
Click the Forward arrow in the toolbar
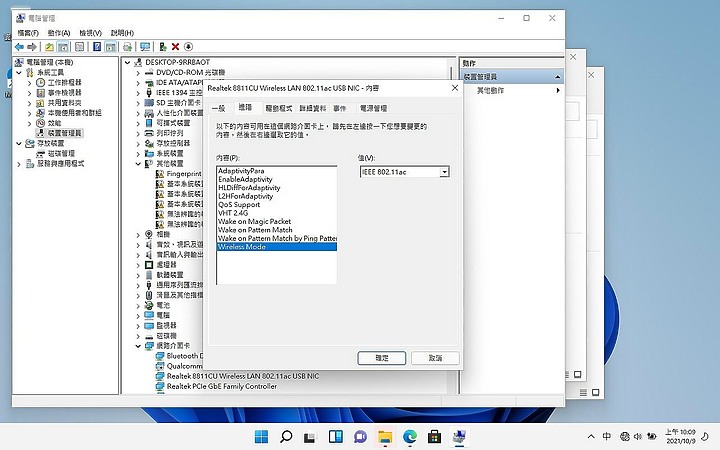pos(32,47)
